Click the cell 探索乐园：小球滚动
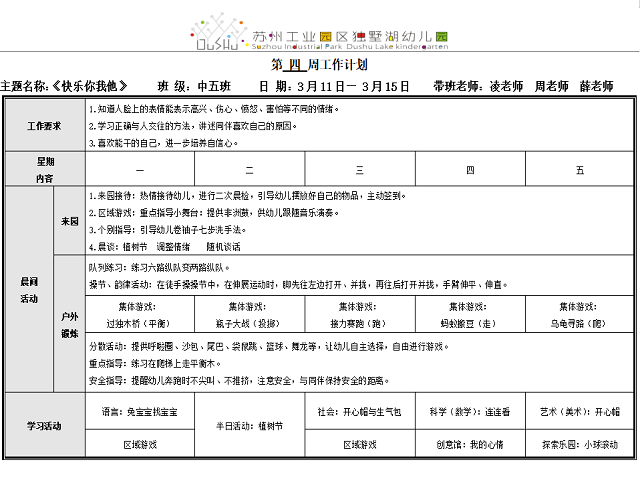640x480 pixels. [x=580, y=444]
